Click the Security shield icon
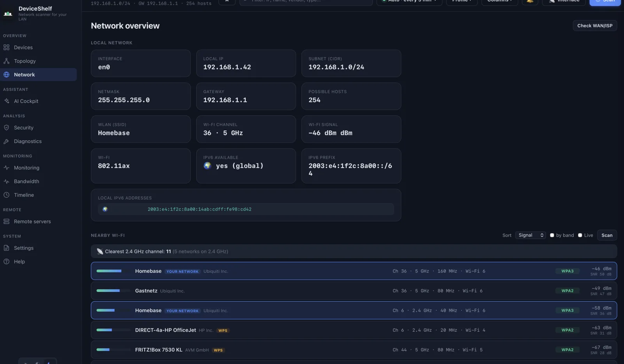 6,128
